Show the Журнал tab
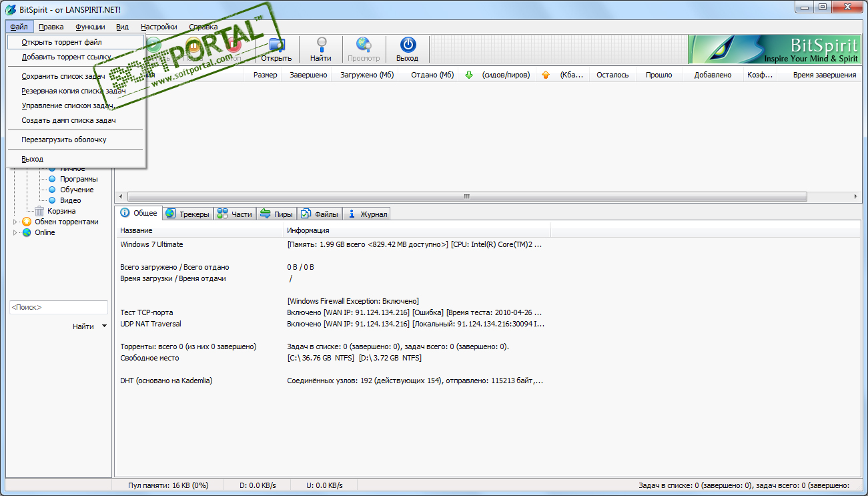Viewport: 868px width, 496px height. 367,214
